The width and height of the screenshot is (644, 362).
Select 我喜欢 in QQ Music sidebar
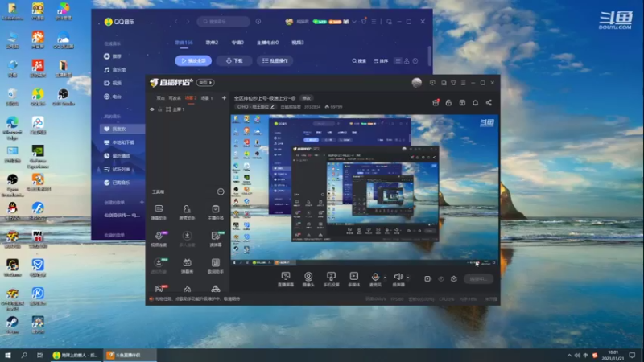tap(122, 129)
